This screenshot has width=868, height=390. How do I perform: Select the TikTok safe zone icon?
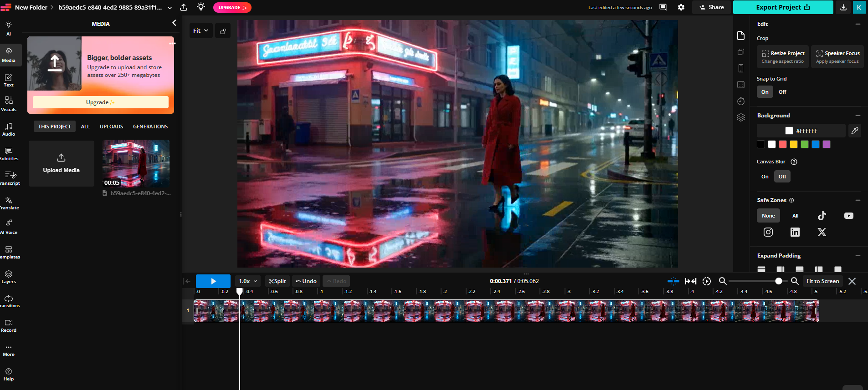(822, 216)
